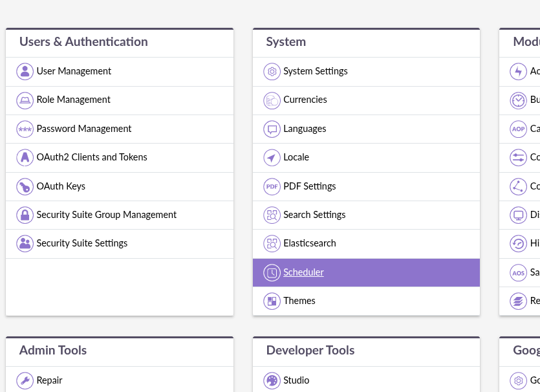Open OAuth2 Clients and Tokens

[92, 157]
